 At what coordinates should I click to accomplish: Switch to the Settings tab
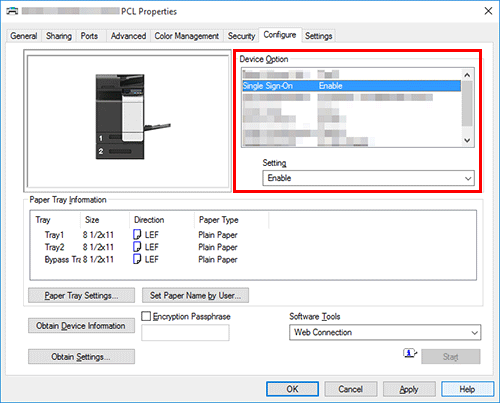point(318,36)
